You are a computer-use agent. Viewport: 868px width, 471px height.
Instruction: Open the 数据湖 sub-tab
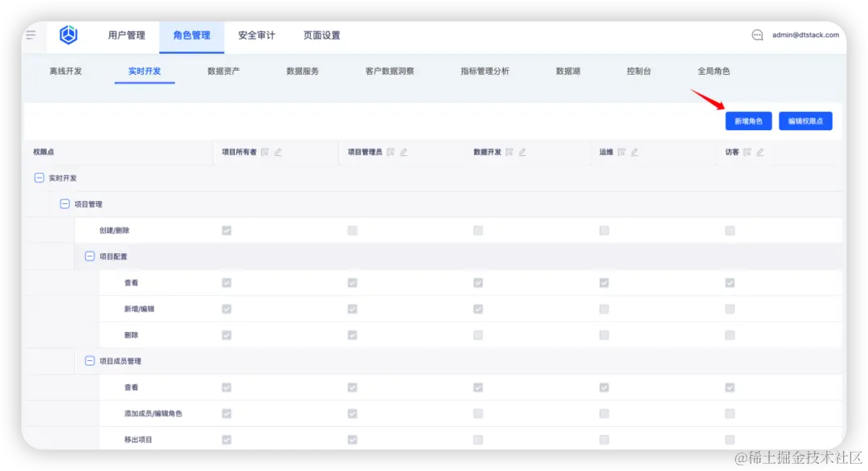pos(567,71)
